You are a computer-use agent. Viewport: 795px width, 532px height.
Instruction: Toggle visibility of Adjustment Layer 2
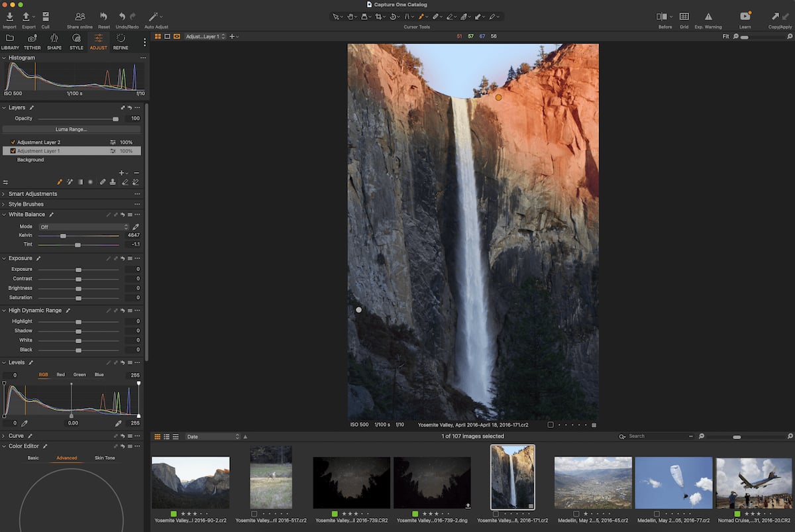coord(11,142)
